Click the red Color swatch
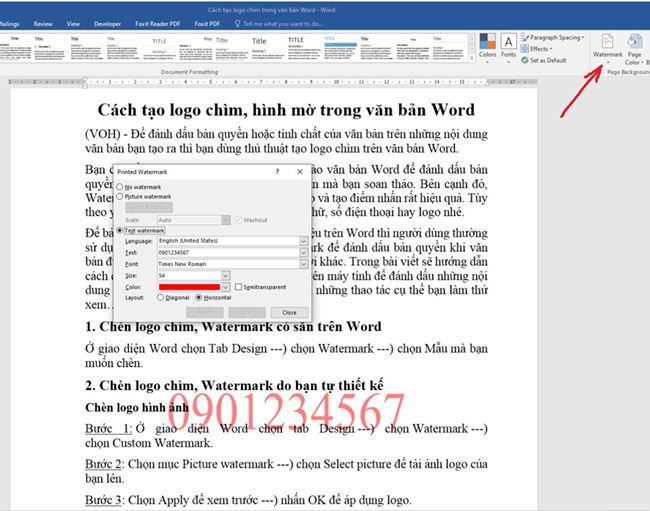The image size is (650, 511). click(x=189, y=287)
